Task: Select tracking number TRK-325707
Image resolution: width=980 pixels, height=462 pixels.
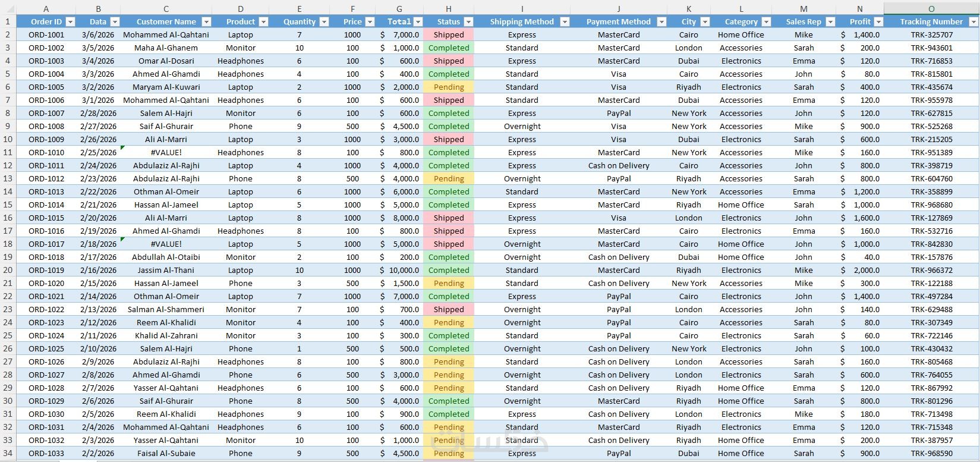Action: pos(931,34)
